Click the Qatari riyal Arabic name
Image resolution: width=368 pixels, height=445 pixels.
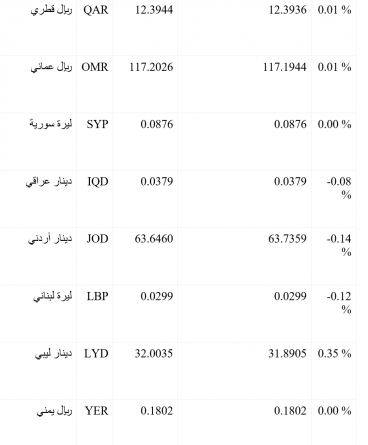point(51,10)
